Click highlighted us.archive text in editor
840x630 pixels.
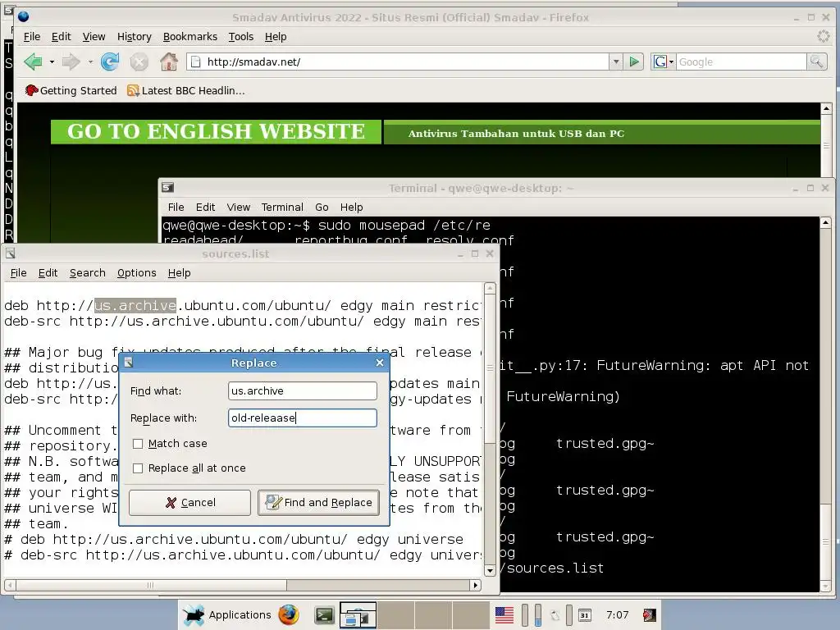click(x=135, y=305)
